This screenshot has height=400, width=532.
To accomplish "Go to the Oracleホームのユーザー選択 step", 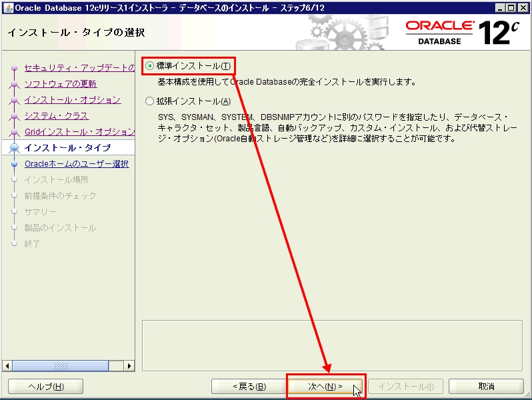I will [x=77, y=164].
